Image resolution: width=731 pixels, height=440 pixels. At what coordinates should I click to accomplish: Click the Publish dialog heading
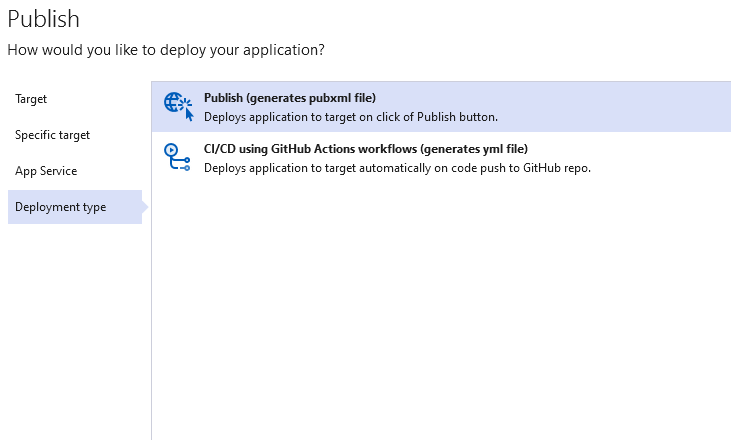coord(43,19)
